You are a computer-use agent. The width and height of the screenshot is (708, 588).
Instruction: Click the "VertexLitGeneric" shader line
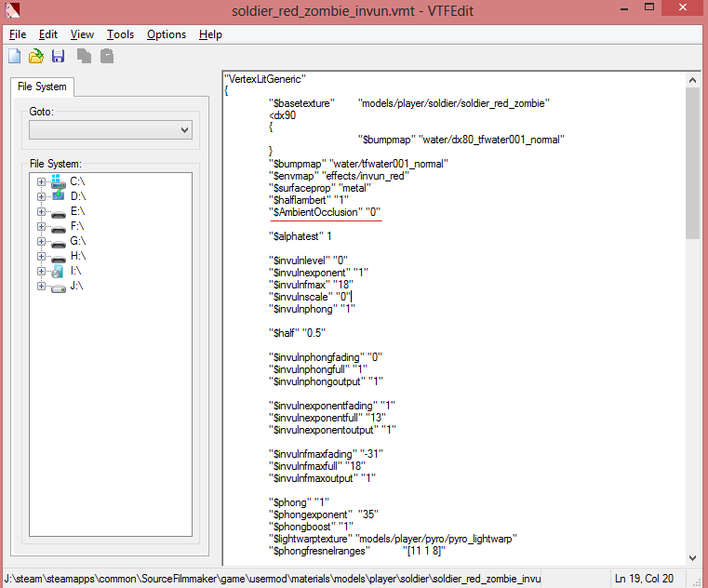pyautogui.click(x=265, y=79)
